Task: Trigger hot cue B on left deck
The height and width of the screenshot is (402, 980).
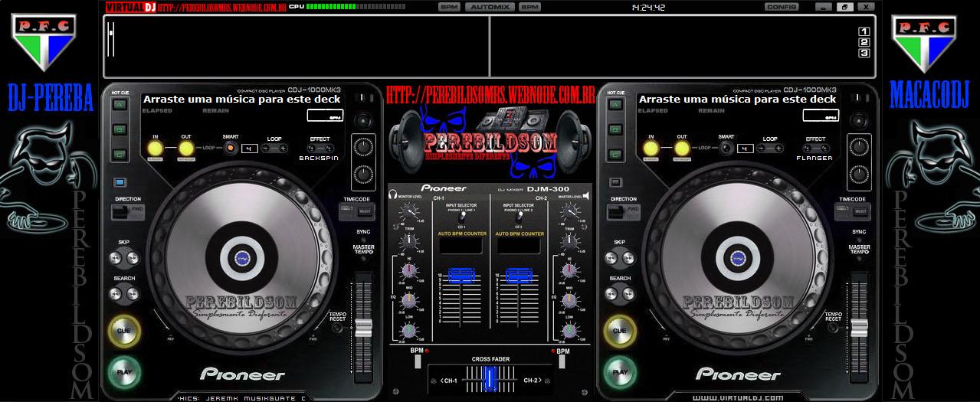Action: (x=120, y=129)
